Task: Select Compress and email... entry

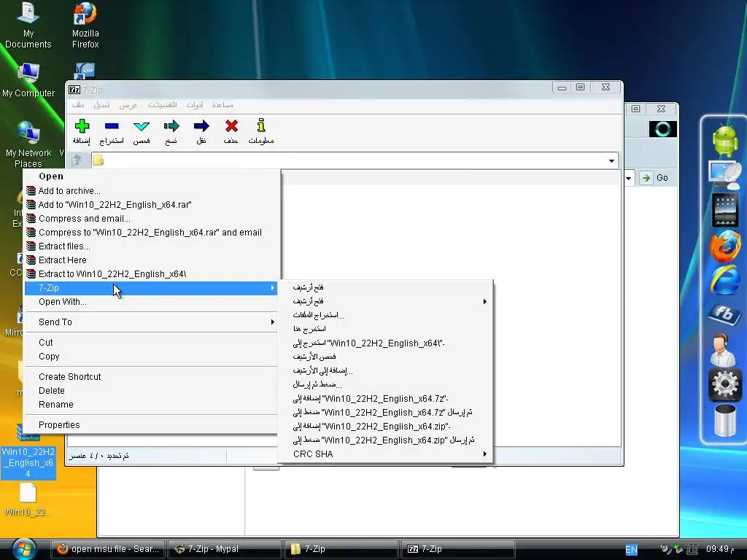Action: tap(150, 219)
